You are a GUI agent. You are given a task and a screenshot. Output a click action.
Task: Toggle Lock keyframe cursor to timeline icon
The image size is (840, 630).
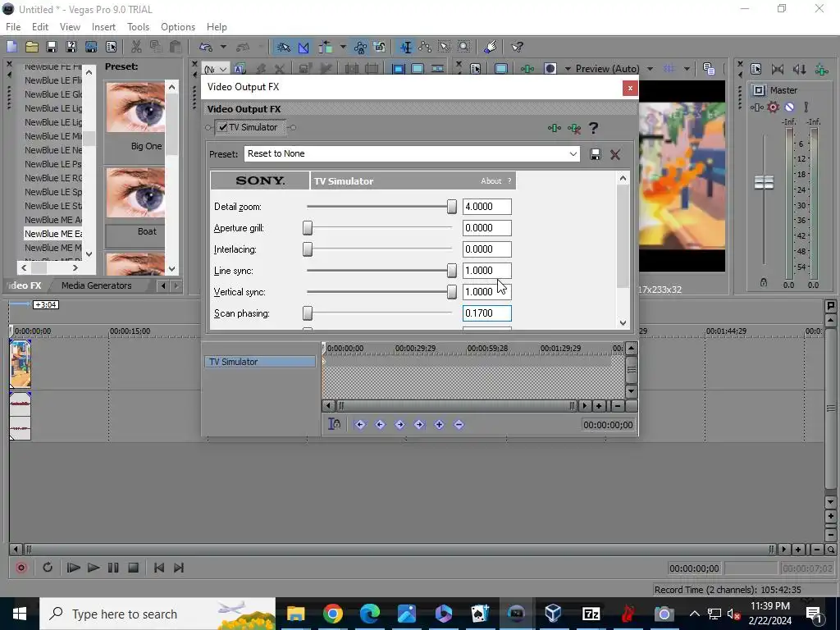(x=335, y=424)
